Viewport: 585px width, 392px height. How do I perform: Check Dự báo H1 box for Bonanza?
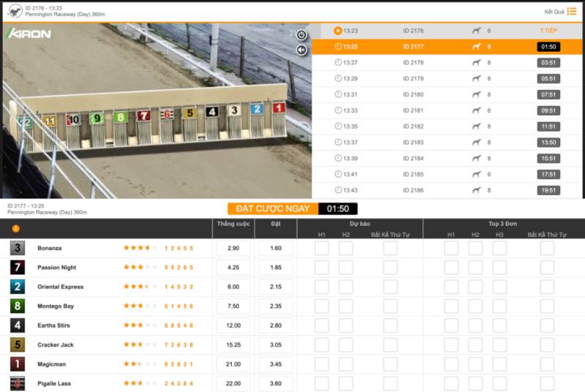pos(322,249)
